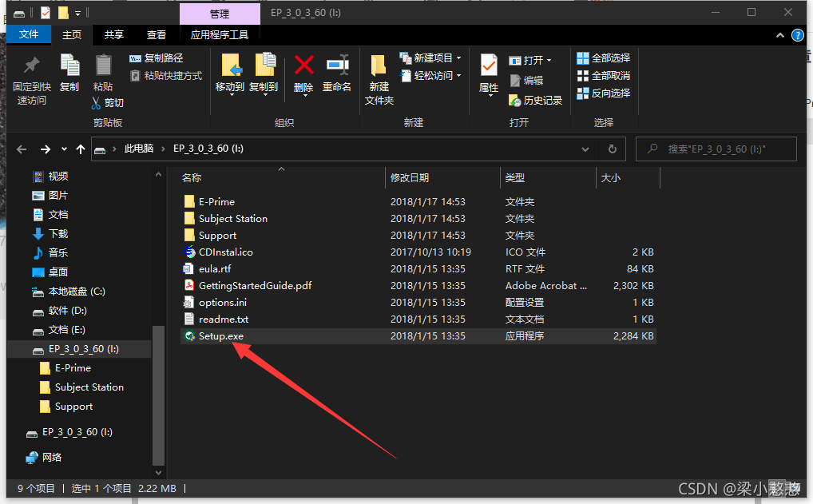This screenshot has height=504, width=813.
Task: Click the Forward navigation arrow
Action: [x=46, y=149]
